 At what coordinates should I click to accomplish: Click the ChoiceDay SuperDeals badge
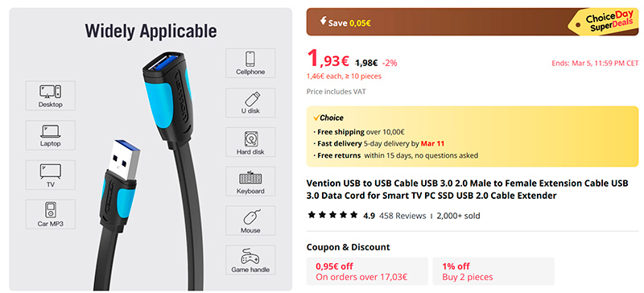603,23
